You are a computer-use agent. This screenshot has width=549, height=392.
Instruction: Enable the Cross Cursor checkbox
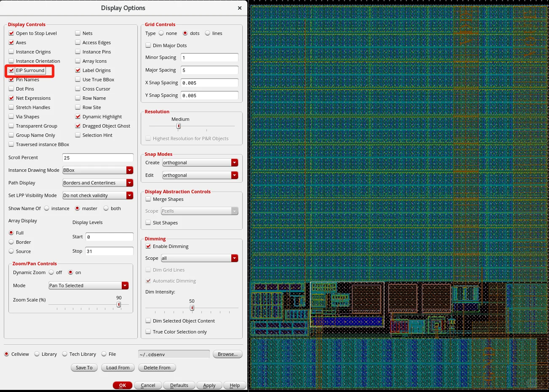[78, 89]
